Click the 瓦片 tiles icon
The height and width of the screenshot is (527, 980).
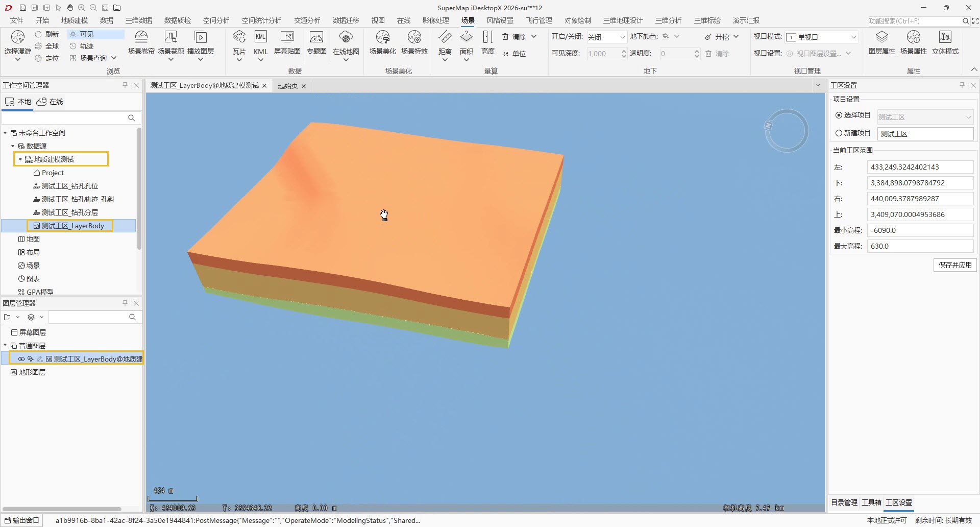[x=239, y=37]
